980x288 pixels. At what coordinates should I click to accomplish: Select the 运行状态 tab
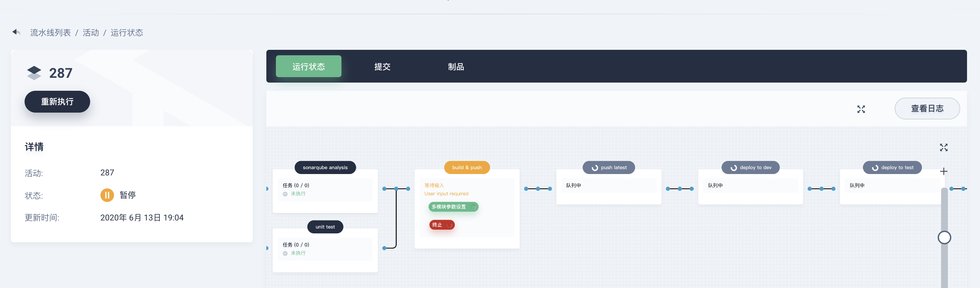coord(308,67)
